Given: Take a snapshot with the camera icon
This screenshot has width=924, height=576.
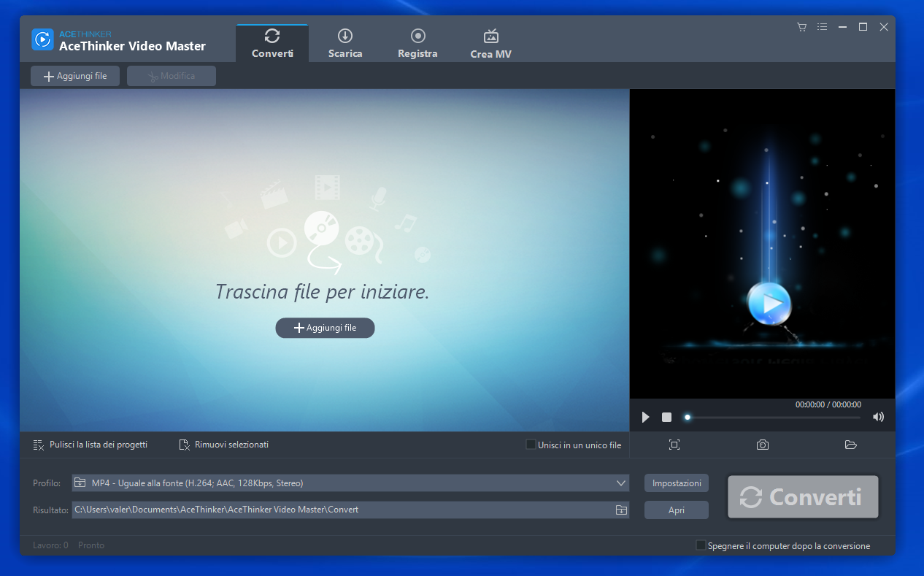Looking at the screenshot, I should coord(763,445).
